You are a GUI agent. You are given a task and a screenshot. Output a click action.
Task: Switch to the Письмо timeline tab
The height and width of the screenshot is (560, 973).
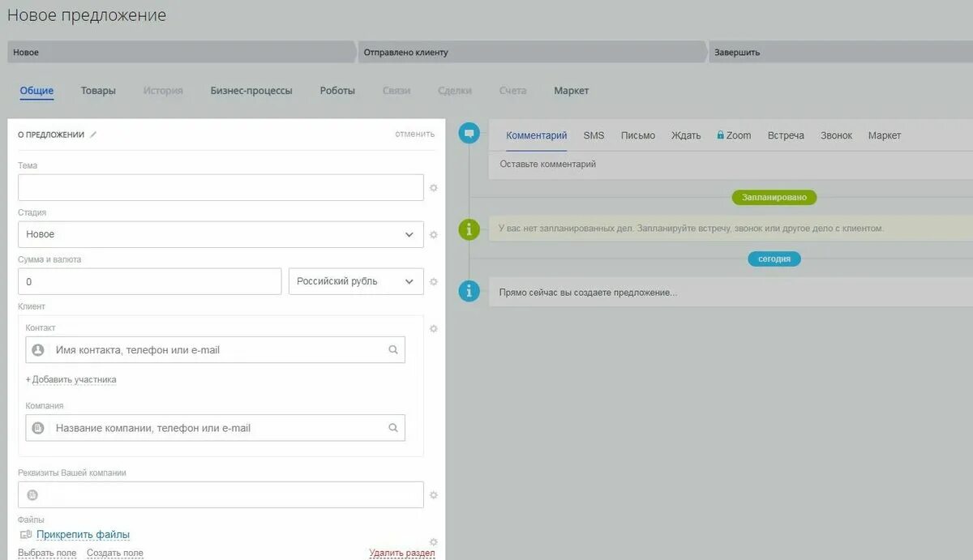pos(638,135)
